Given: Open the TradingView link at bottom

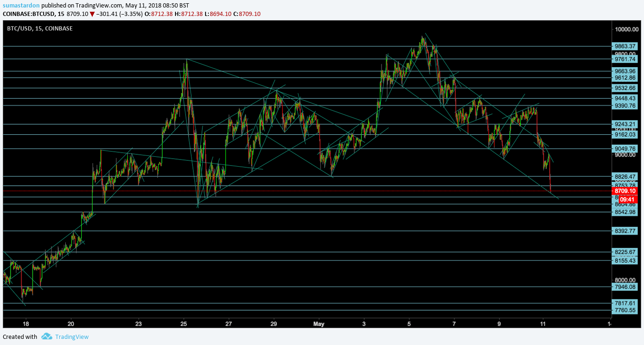Looking at the screenshot, I should point(72,337).
